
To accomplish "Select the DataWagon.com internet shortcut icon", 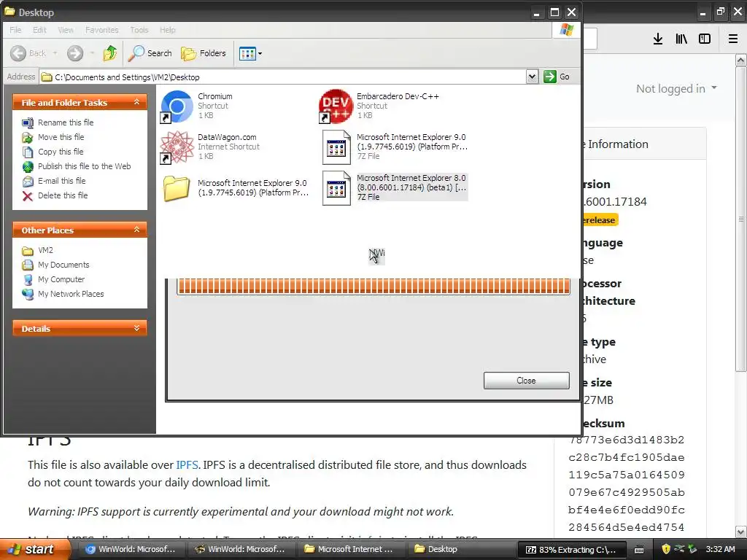I will click(x=177, y=147).
